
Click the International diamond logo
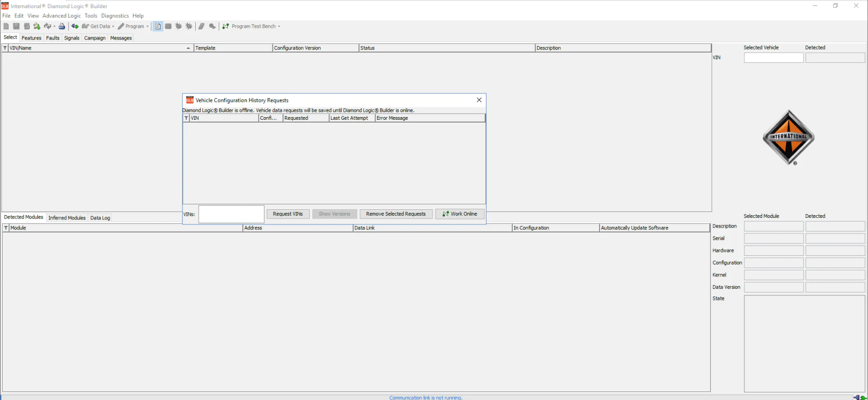pyautogui.click(x=788, y=137)
